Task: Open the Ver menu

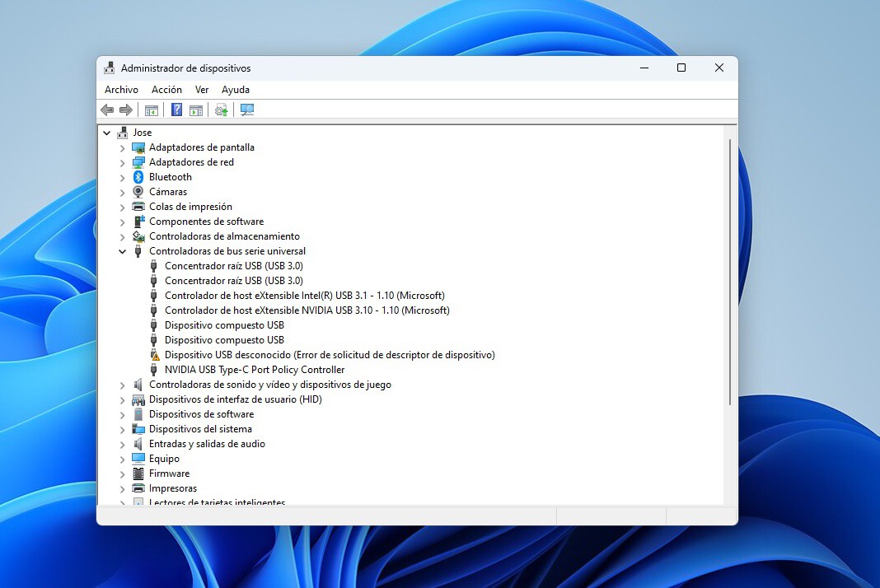Action: 202,89
